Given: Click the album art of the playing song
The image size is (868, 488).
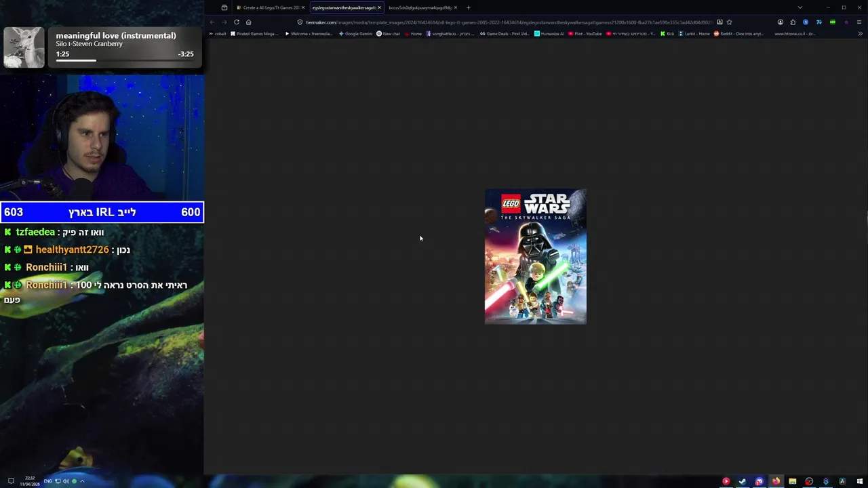Looking at the screenshot, I should point(24,47).
